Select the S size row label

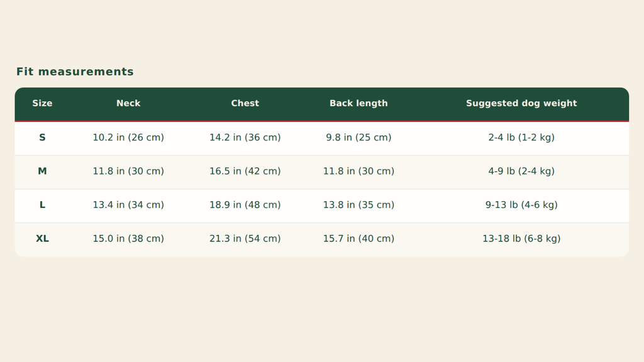pos(42,138)
